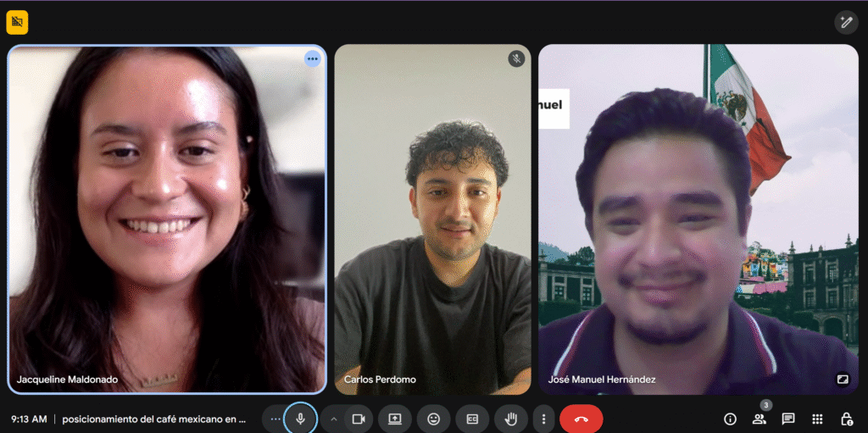The image size is (868, 433).
Task: Click the yellow icon in the top-left corner
Action: 17,22
